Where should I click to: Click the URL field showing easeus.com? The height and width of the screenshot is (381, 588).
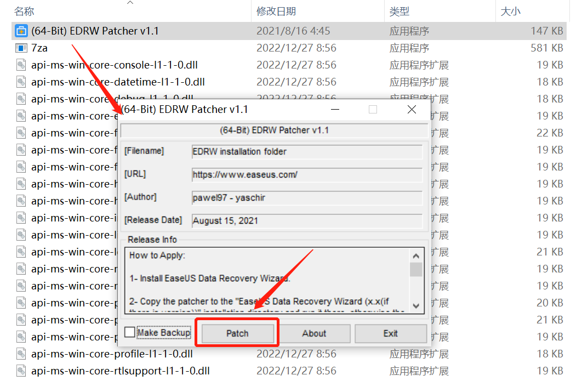point(307,175)
